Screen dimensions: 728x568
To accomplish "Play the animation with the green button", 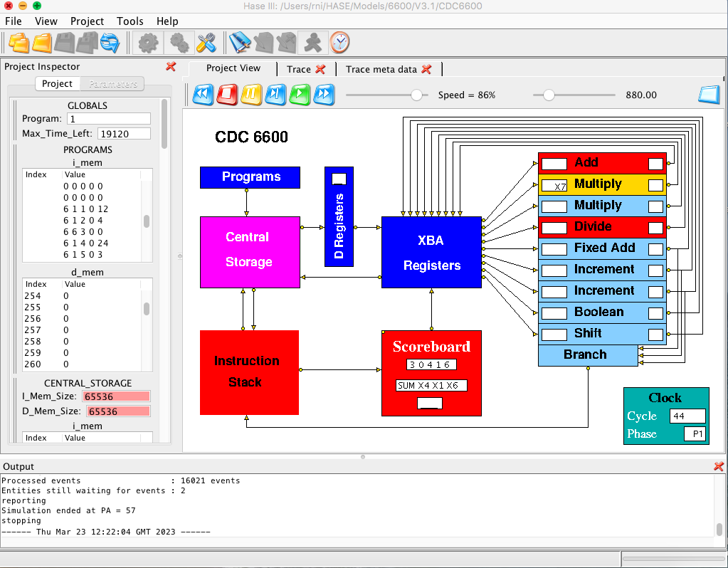I will 300,94.
